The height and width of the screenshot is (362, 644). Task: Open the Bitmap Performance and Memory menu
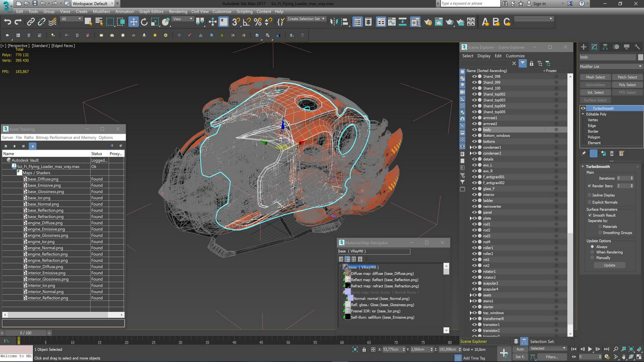[66, 137]
